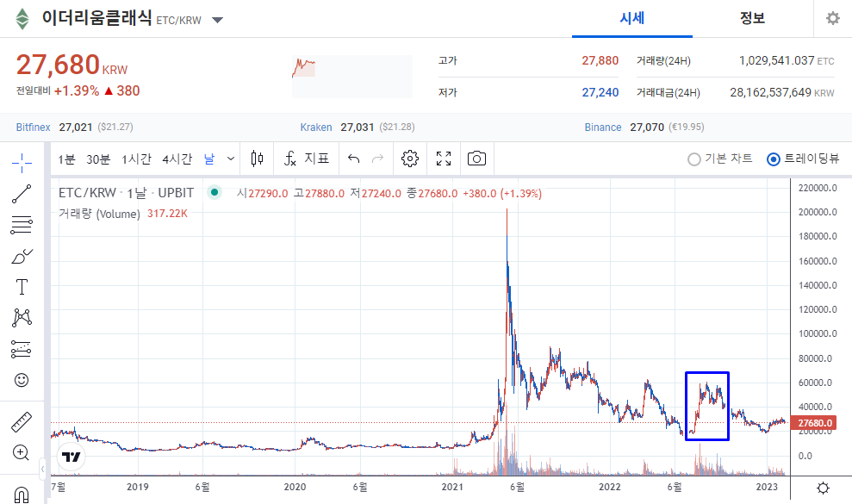Click the current price 27,680 KRW
Screen dimensions: 852x504
pyautogui.click(x=72, y=65)
